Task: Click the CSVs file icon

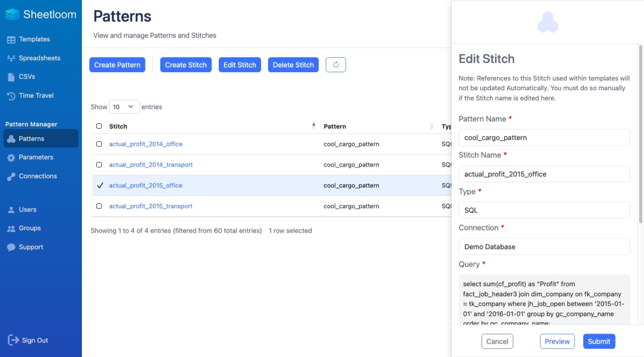Action: [x=11, y=77]
